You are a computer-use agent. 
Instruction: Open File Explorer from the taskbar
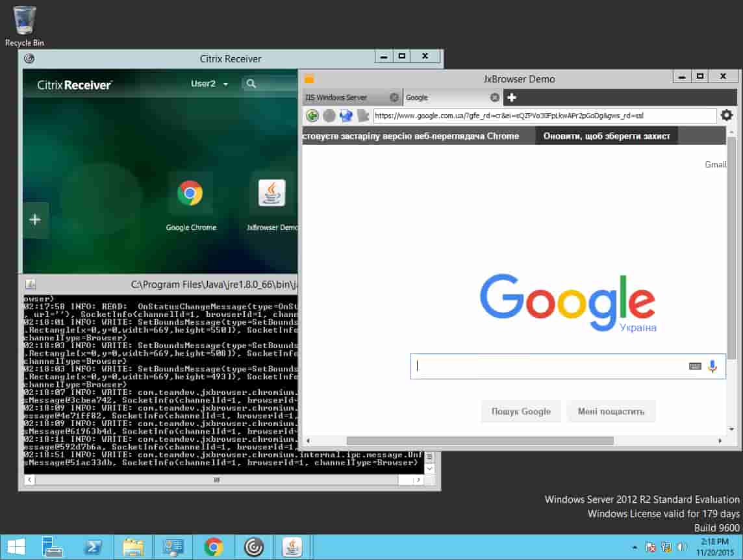133,547
